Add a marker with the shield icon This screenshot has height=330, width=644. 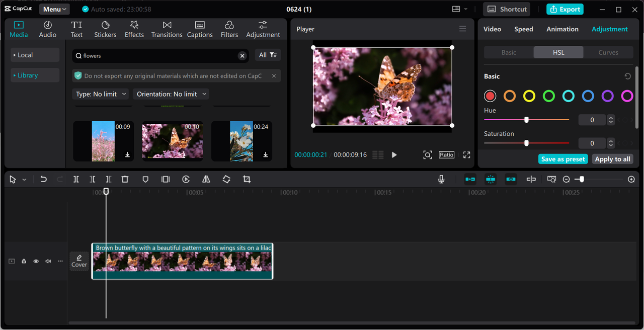pos(145,179)
